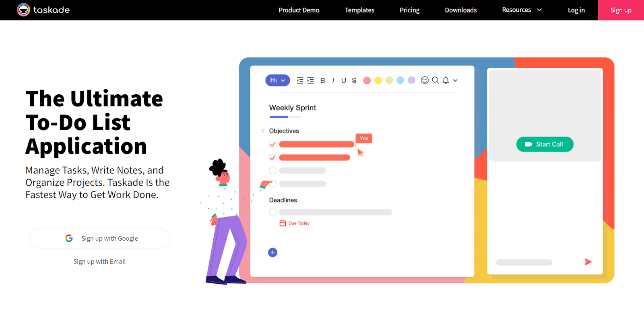Uncheck the second checked Objectives task
This screenshot has width=644, height=316.
point(272,158)
